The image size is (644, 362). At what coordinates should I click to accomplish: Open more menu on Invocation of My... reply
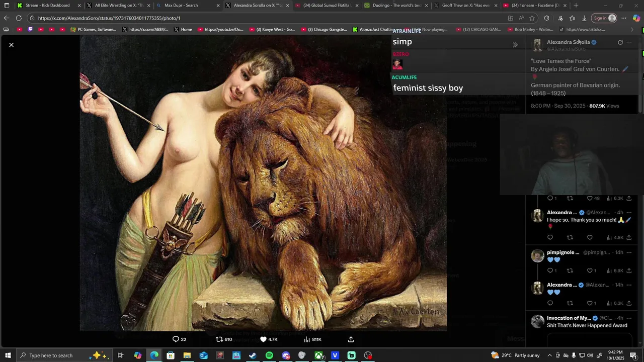[x=629, y=318]
